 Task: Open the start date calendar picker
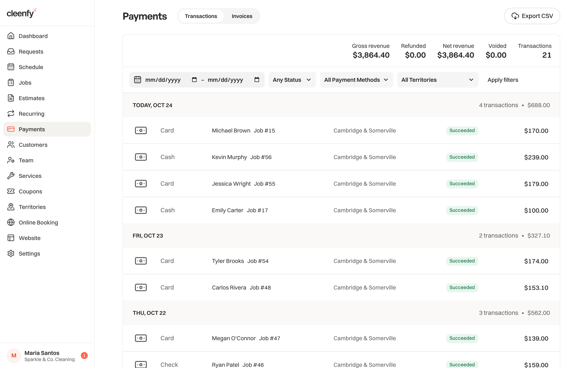[194, 80]
